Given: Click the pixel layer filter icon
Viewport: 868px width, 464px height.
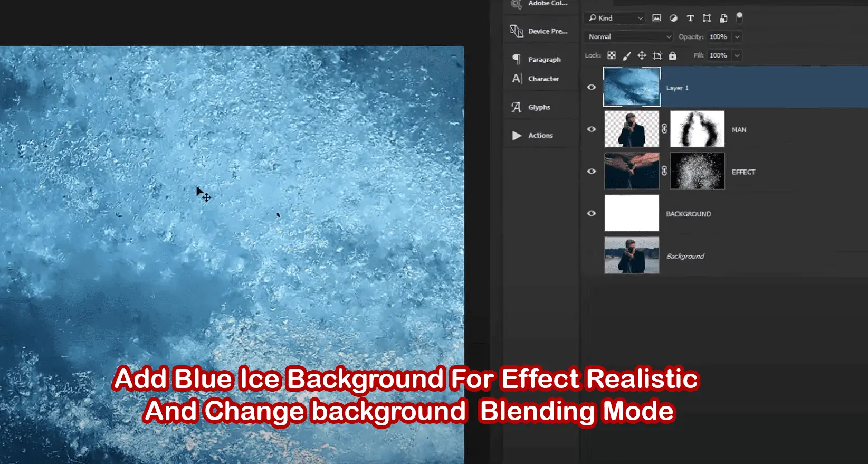Looking at the screenshot, I should (x=656, y=18).
